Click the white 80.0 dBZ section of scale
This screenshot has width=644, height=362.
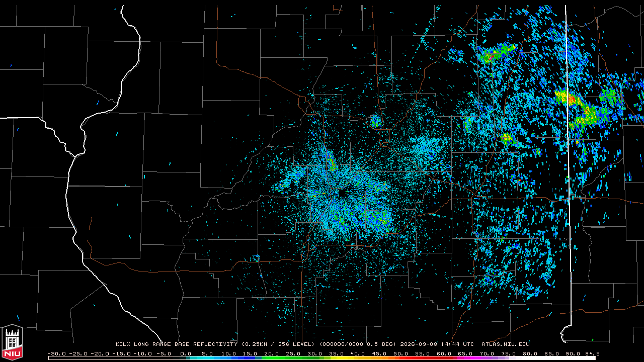[530, 358]
